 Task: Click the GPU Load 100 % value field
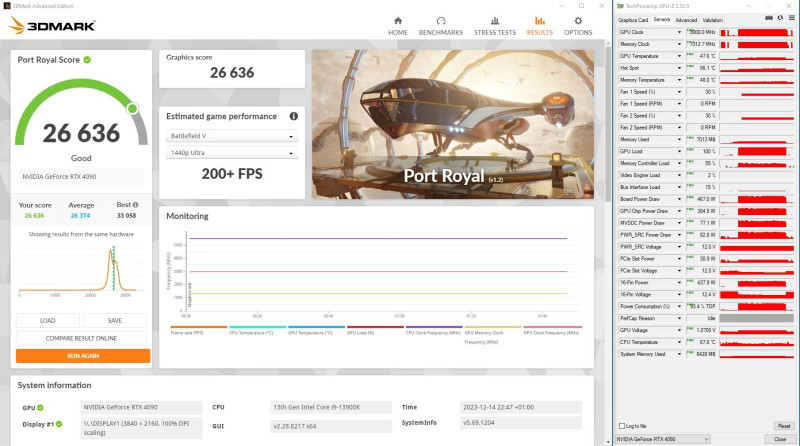pyautogui.click(x=702, y=152)
